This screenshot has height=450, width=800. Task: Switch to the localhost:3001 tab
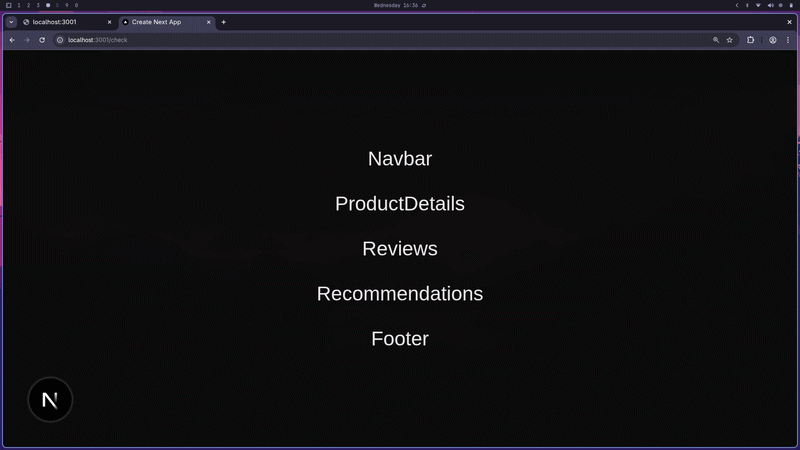60,22
